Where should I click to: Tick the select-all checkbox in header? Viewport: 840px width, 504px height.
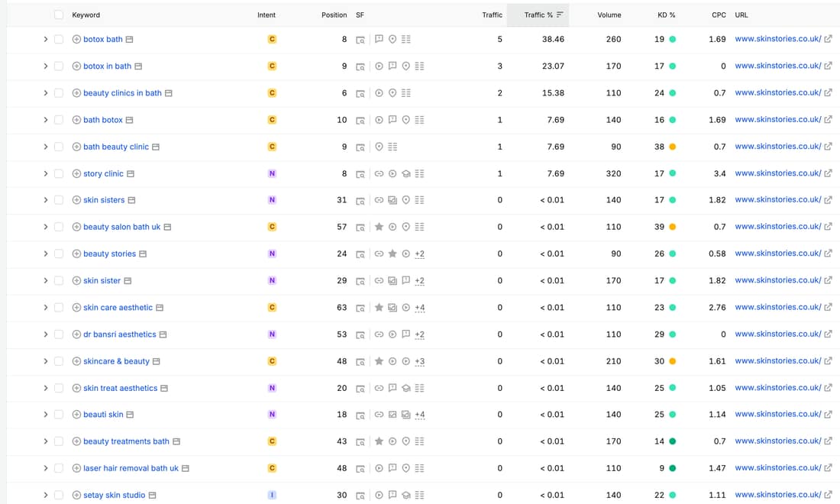point(58,15)
